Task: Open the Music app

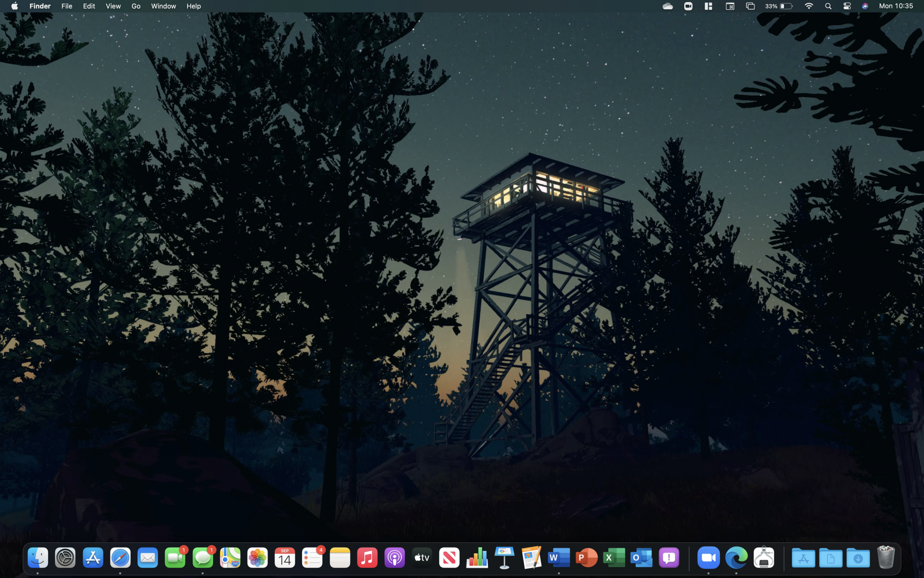Action: [x=367, y=558]
